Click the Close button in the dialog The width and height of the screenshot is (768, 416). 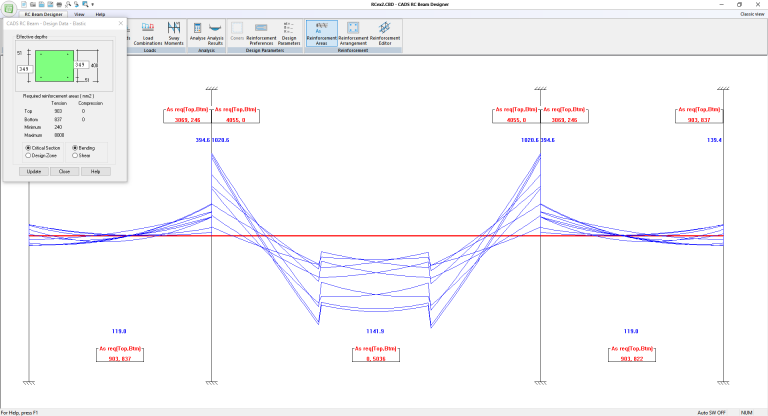(64, 171)
